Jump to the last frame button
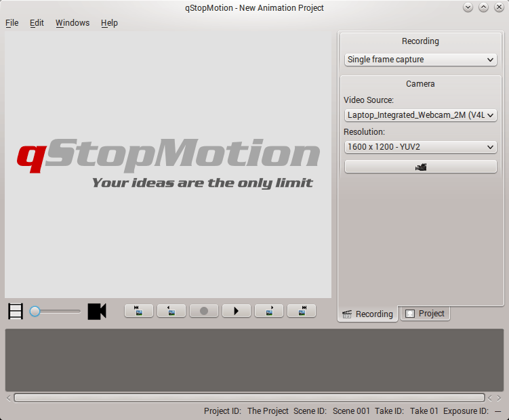The width and height of the screenshot is (509, 420). 302,311
